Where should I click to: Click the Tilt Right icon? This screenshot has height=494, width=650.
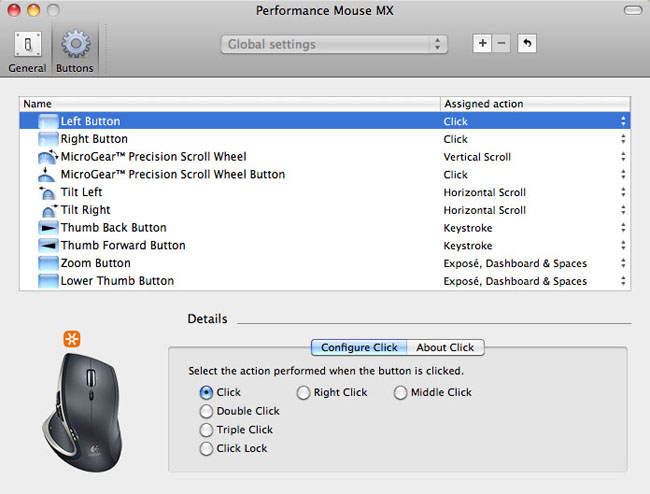pos(49,210)
